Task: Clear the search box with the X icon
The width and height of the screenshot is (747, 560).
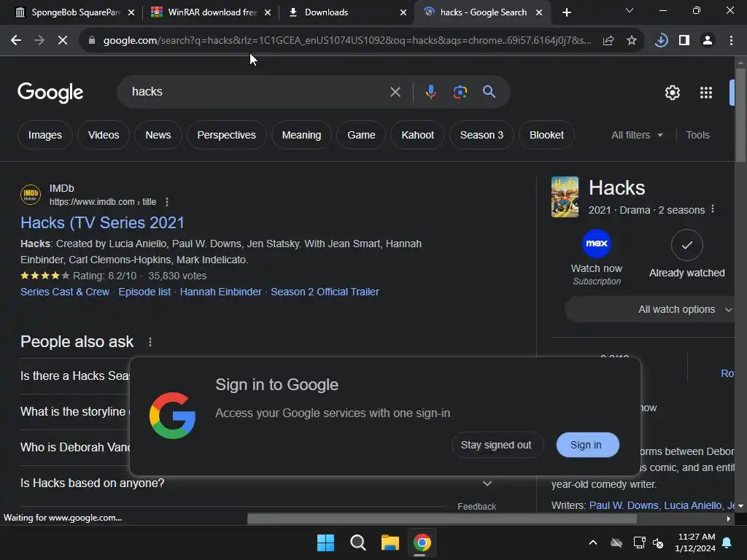Action: click(395, 92)
